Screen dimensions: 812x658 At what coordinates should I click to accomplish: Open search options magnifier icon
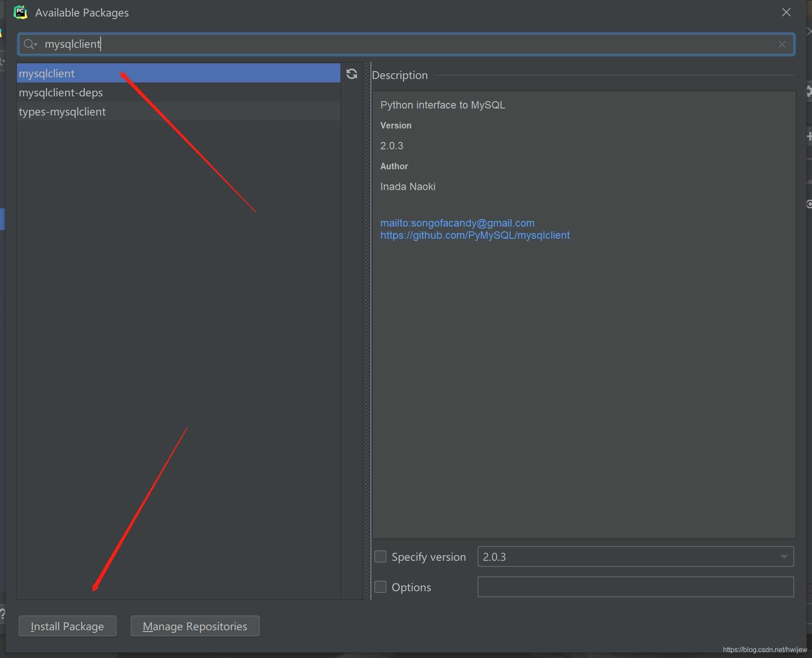(30, 44)
